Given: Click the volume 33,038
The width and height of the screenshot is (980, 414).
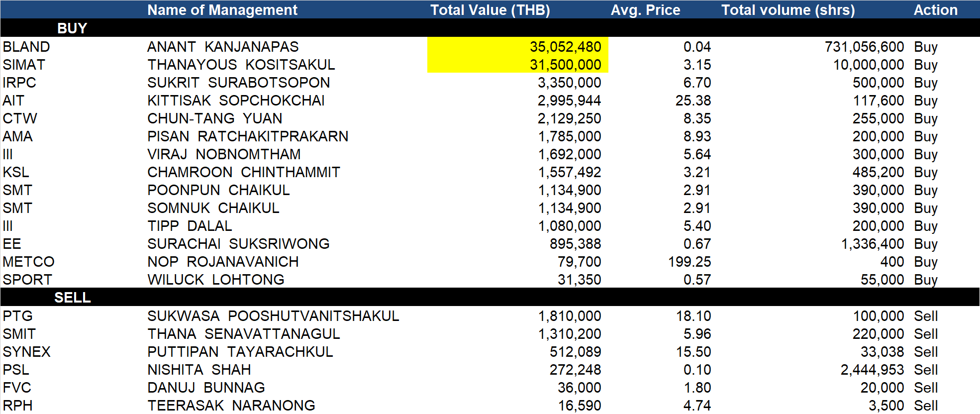Looking at the screenshot, I should [882, 352].
